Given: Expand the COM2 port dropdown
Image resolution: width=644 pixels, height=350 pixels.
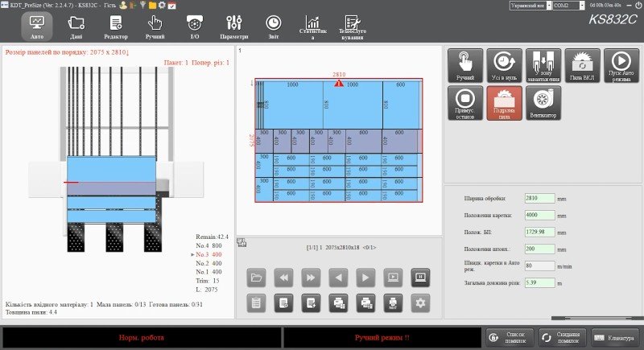Looking at the screenshot, I should [570, 6].
